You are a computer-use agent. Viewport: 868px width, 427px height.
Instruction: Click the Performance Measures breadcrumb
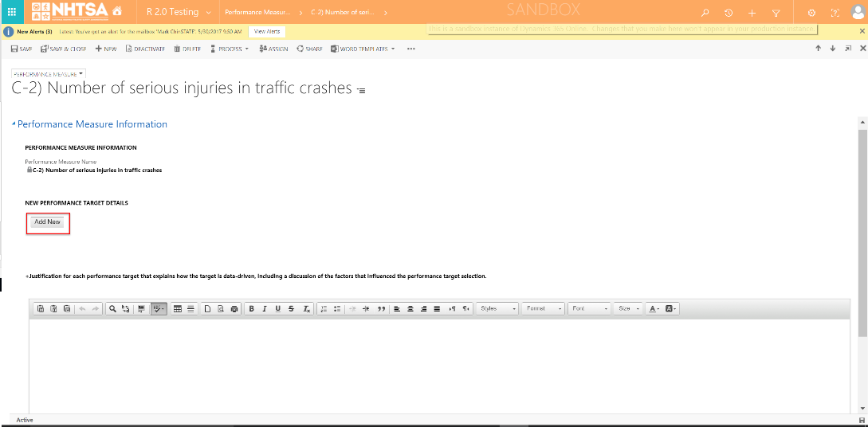point(257,12)
